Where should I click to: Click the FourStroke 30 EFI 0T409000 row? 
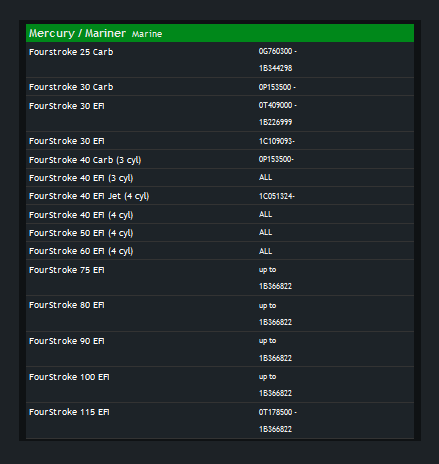pos(220,114)
